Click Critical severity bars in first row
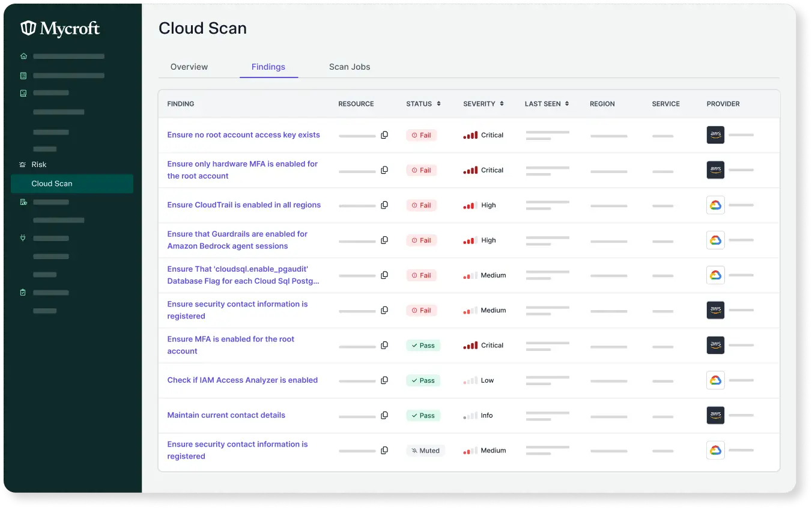Viewport: 812px width, 509px height. pos(470,135)
